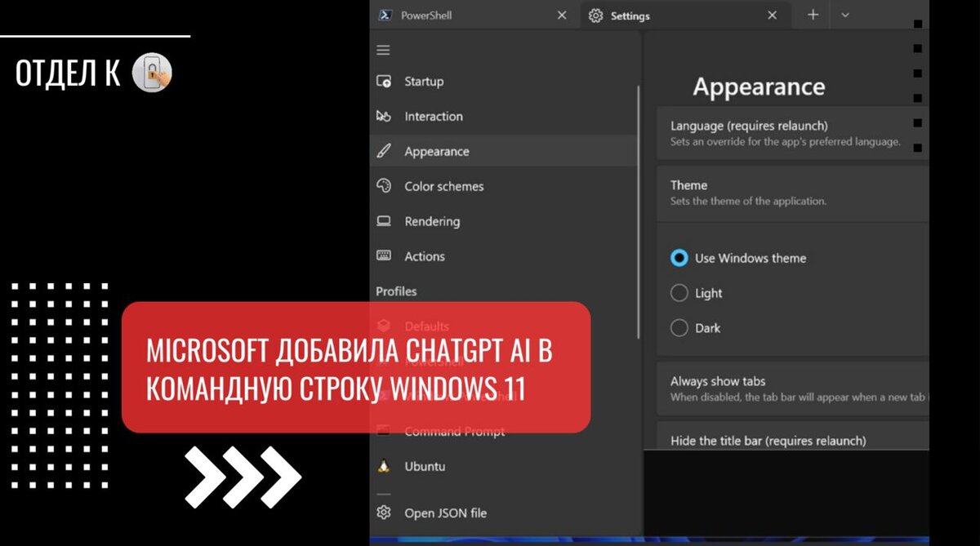Click the Actions keyboard icon
980x546 pixels.
(384, 255)
